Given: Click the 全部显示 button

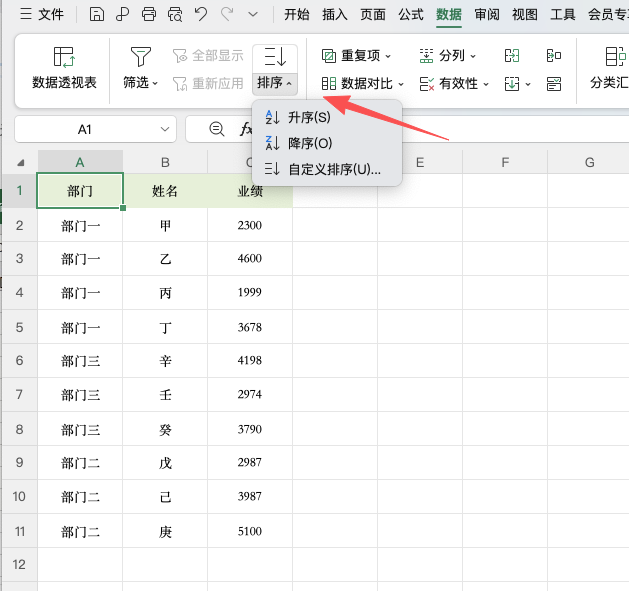Looking at the screenshot, I should pyautogui.click(x=208, y=56).
